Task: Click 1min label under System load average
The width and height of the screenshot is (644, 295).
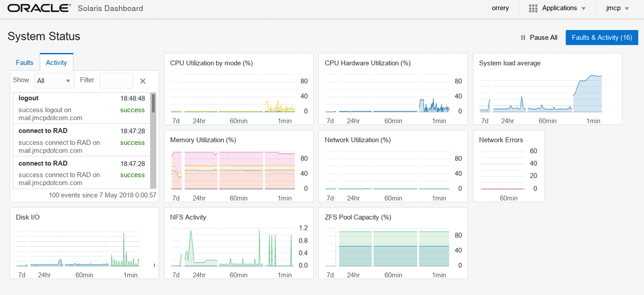Action: coord(593,121)
